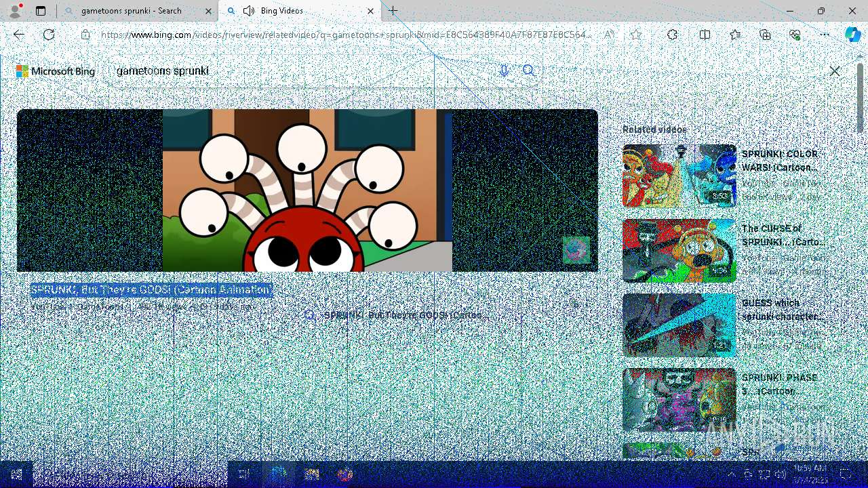The width and height of the screenshot is (868, 488).
Task: Open 'The CURSE of SPRUNKI...' title link
Action: 783,235
